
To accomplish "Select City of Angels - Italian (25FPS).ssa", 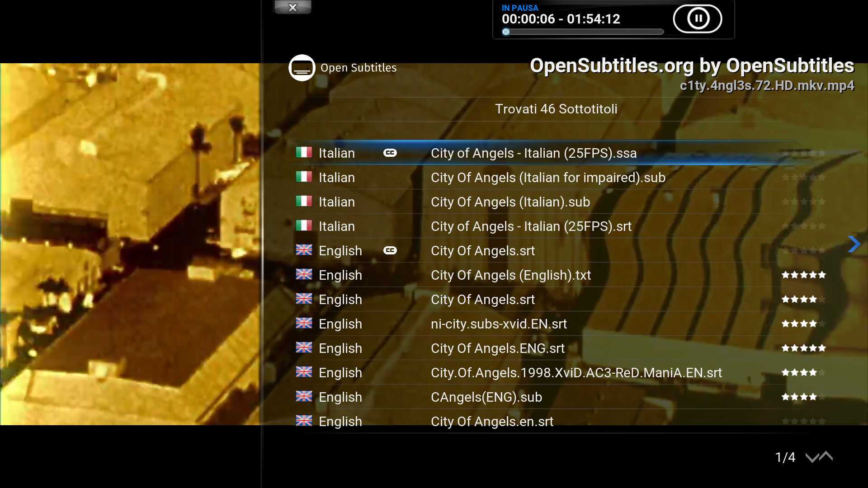I will [x=561, y=153].
